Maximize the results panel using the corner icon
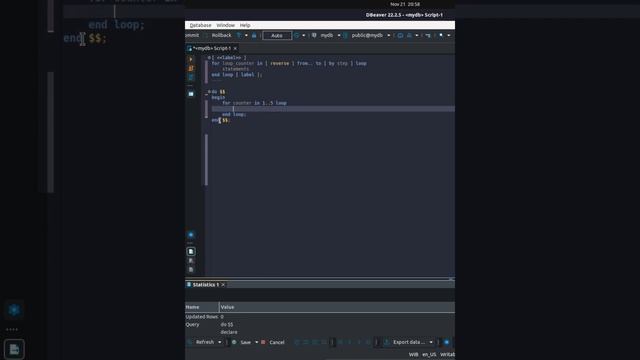640x360 pixels. [451, 279]
